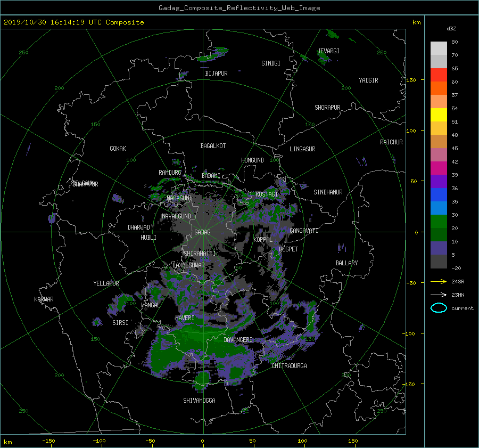Viewport: 479px width, 448px height.
Task: Click the LINGASUR city label
Action: [302, 149]
